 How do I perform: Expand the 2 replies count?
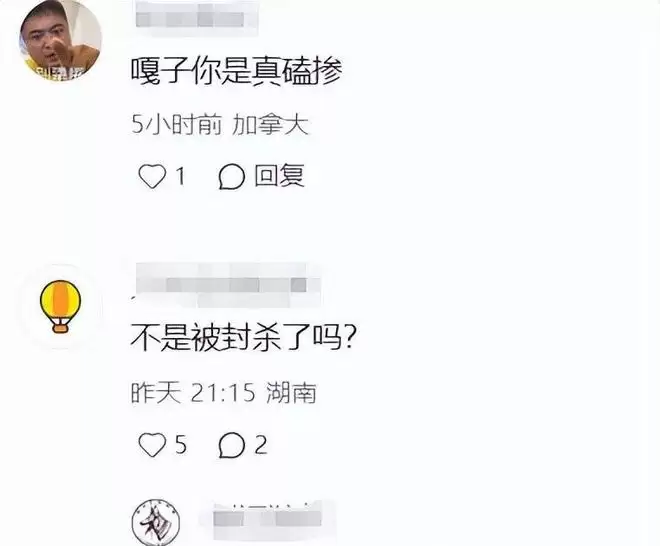[261, 445]
